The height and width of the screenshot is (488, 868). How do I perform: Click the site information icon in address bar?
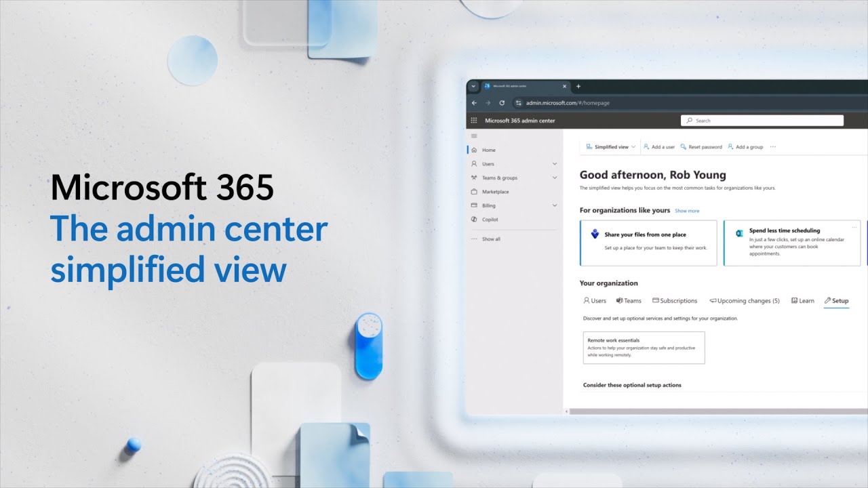tap(518, 103)
